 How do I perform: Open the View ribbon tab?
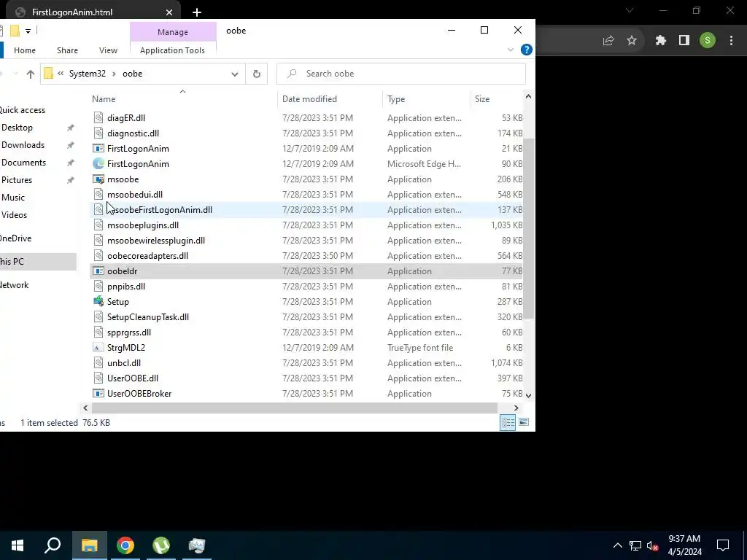(x=108, y=50)
